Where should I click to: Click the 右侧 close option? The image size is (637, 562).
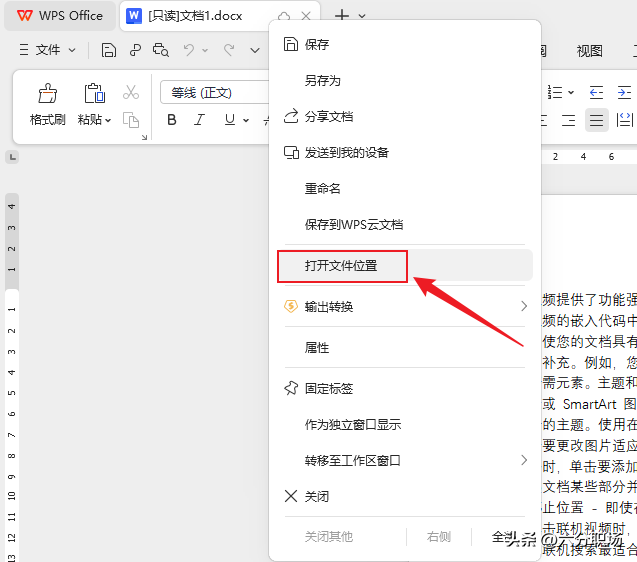(439, 537)
